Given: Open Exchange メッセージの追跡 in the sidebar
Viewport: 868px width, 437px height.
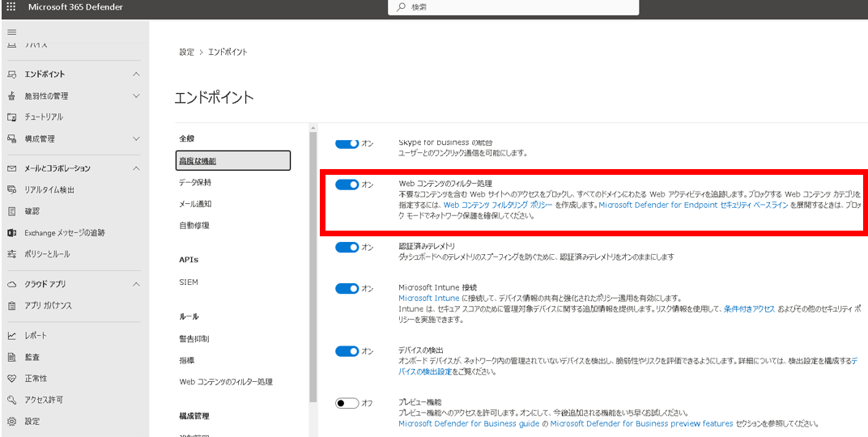Looking at the screenshot, I should pyautogui.click(x=65, y=233).
